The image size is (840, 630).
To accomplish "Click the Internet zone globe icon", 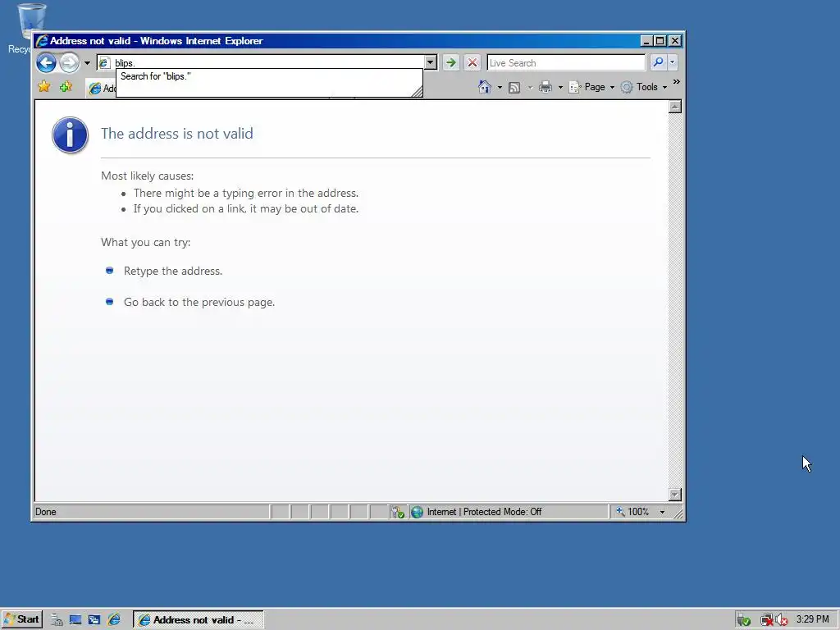I will click(x=417, y=512).
